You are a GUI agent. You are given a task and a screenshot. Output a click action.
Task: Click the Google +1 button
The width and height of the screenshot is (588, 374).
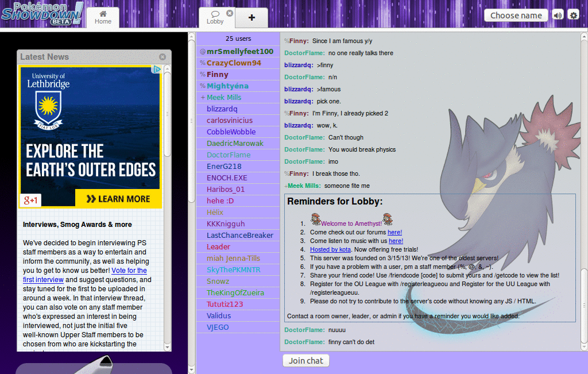[30, 201]
